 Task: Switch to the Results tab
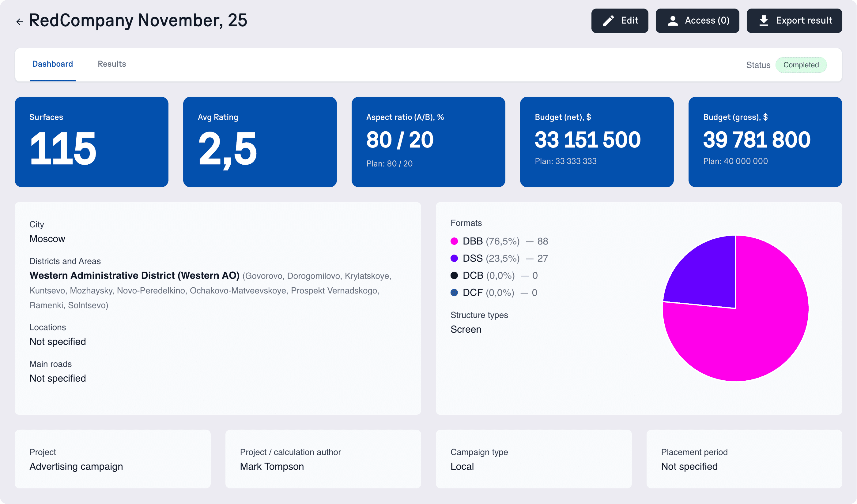pyautogui.click(x=112, y=64)
